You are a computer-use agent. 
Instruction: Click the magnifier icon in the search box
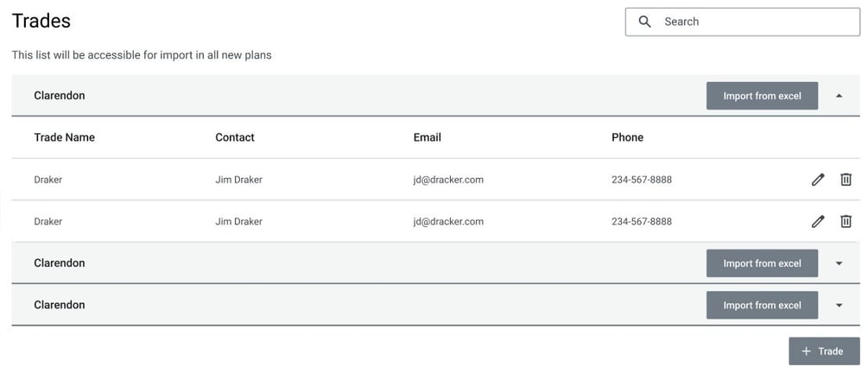click(644, 22)
